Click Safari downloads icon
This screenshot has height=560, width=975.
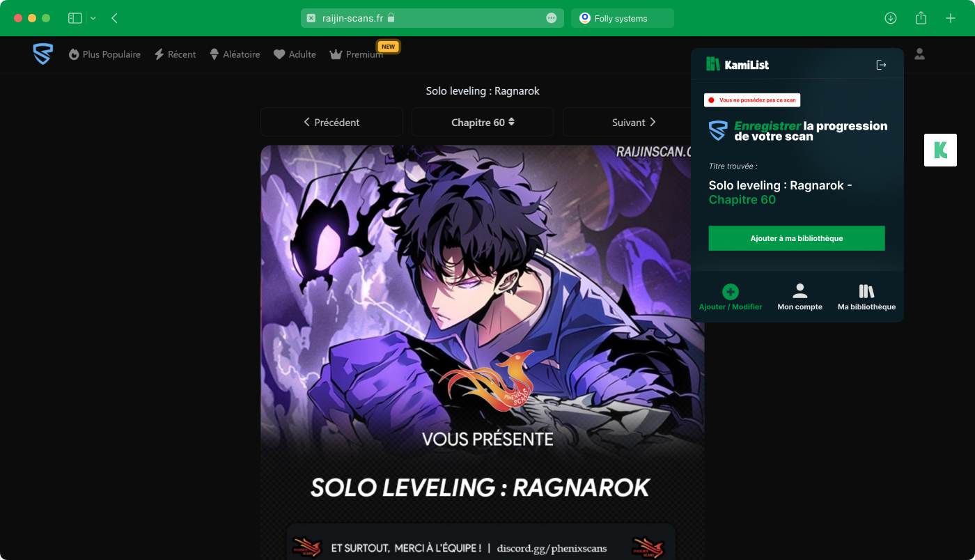pos(890,18)
